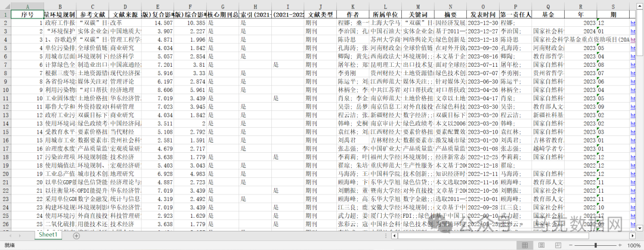
Task: Select source cell '管理评论'
Action: click(125, 81)
